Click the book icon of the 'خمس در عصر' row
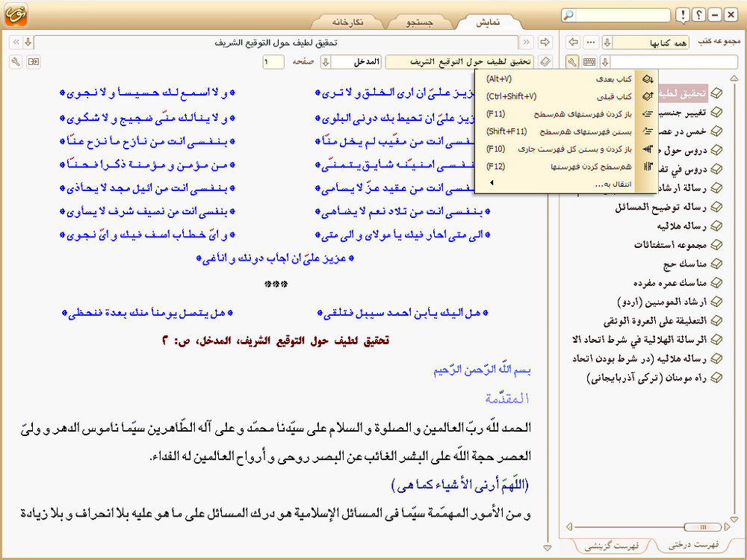Screen dimensions: 747x560 716,131
